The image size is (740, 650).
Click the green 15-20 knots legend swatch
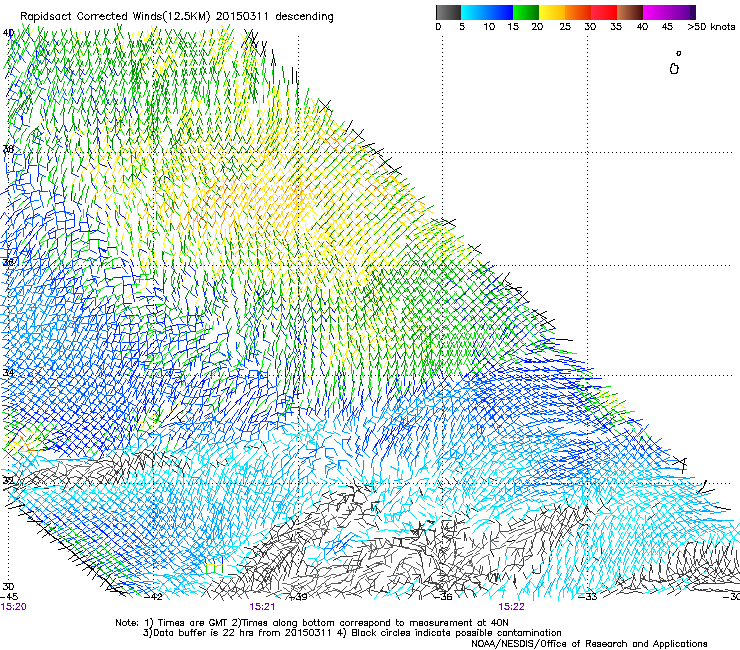coord(526,12)
